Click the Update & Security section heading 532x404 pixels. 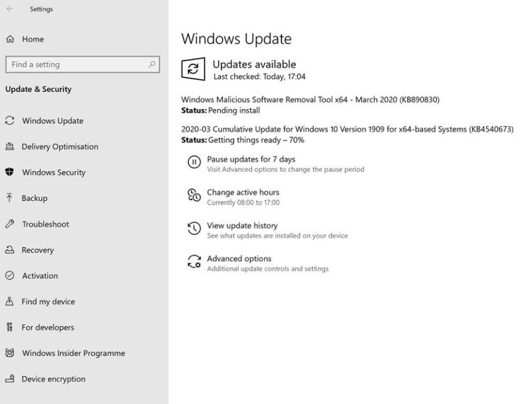tap(39, 89)
